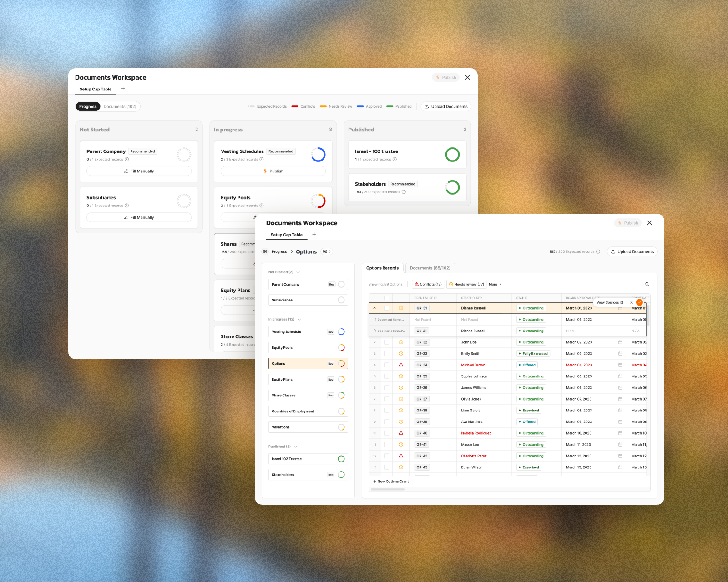Click Fill Manually under Parent Company
This screenshot has width=728, height=582.
coord(139,171)
